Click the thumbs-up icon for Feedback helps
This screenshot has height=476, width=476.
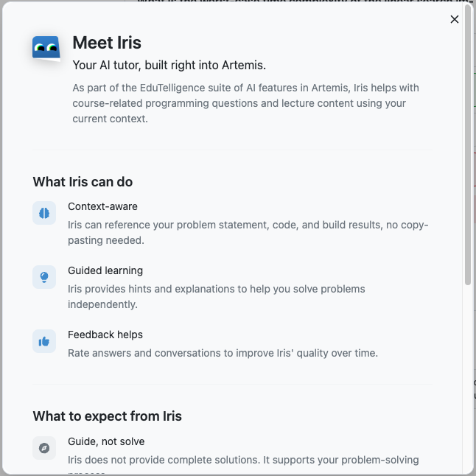44,341
